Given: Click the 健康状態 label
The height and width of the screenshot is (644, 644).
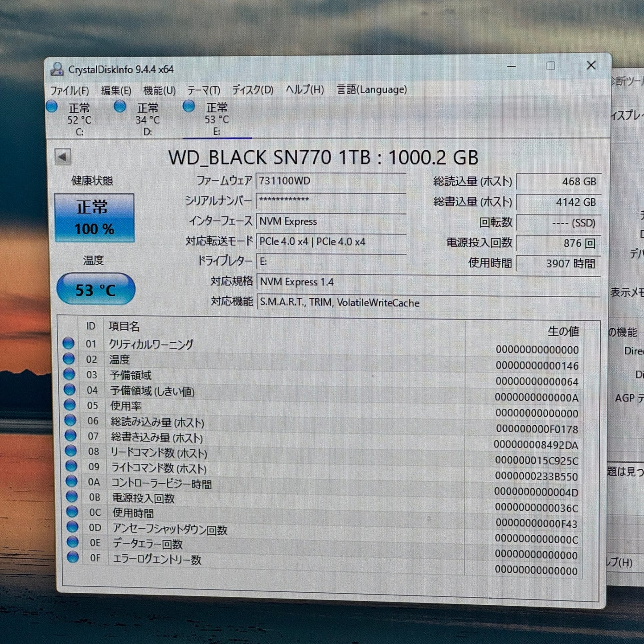Looking at the screenshot, I should coord(92,180).
